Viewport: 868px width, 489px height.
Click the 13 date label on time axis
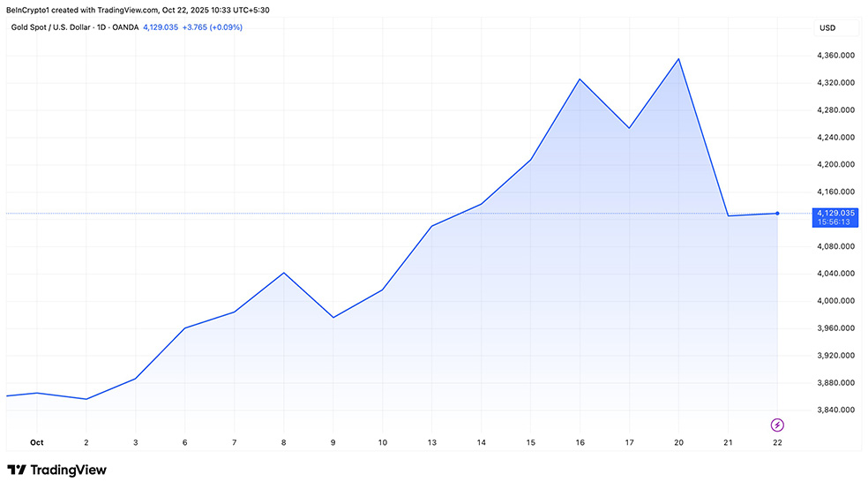pyautogui.click(x=431, y=442)
